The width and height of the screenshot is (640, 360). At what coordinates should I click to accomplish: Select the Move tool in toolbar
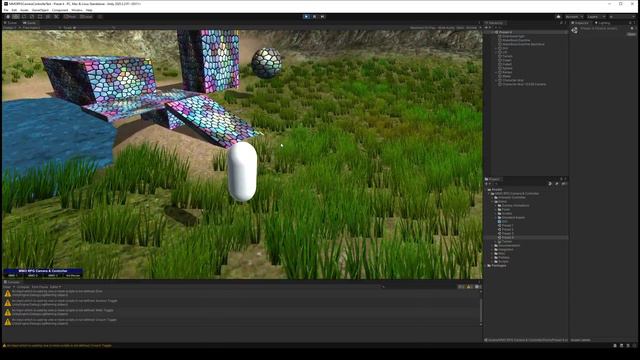pos(16,17)
